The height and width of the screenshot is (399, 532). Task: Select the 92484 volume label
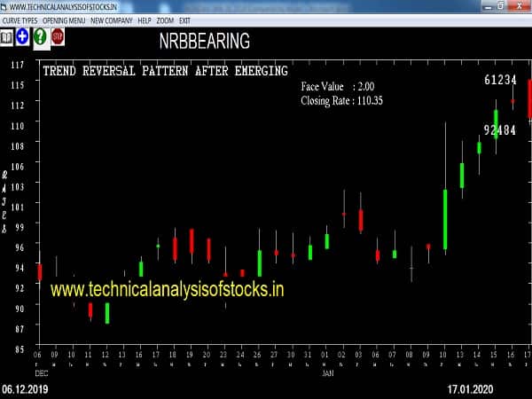tap(500, 130)
